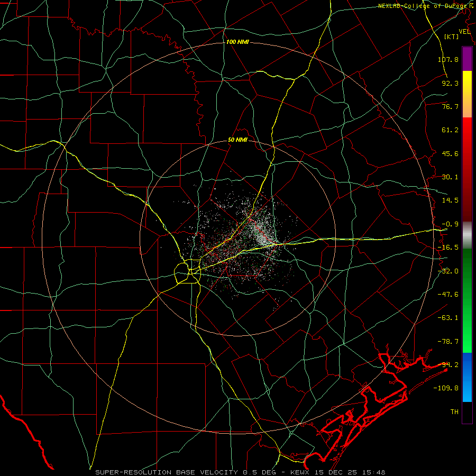Click the 30.1 velocity legend value
The width and height of the screenshot is (476, 476).
click(x=450, y=177)
